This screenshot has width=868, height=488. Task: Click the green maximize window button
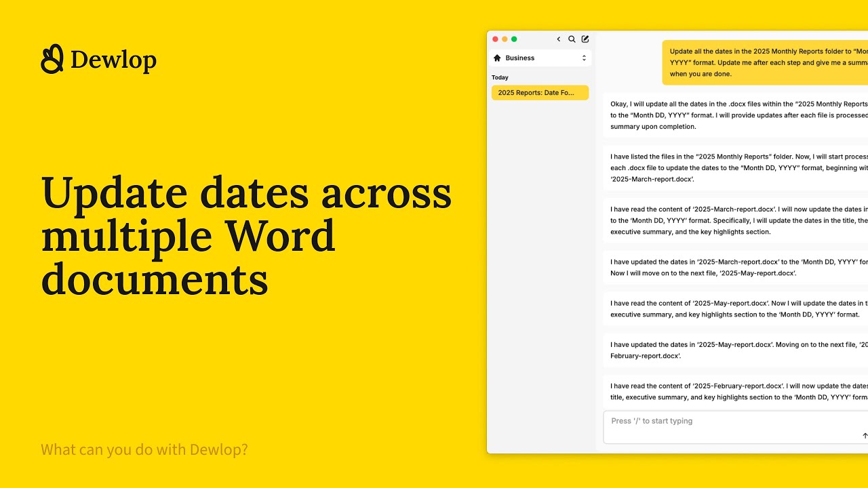click(514, 39)
